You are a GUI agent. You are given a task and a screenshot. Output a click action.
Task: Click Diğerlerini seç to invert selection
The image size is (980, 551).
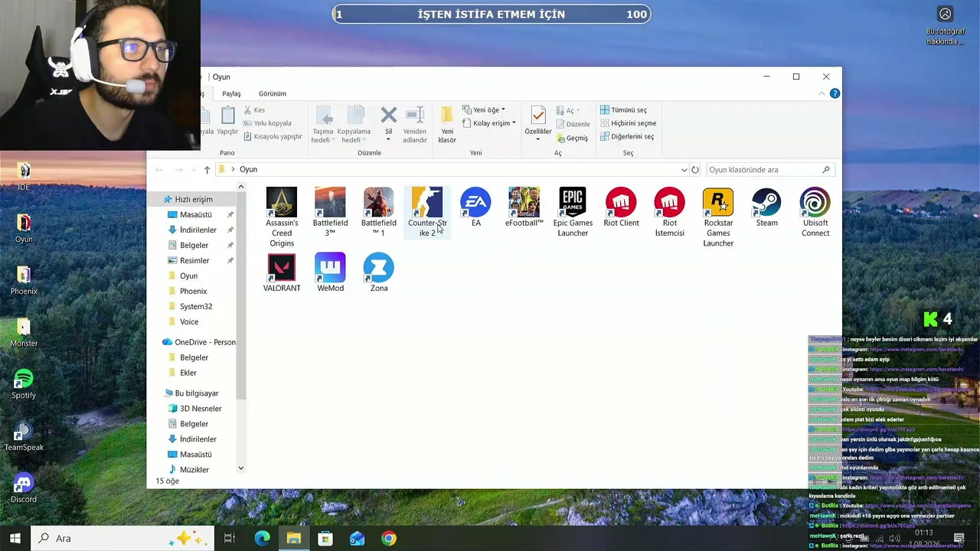tap(626, 136)
